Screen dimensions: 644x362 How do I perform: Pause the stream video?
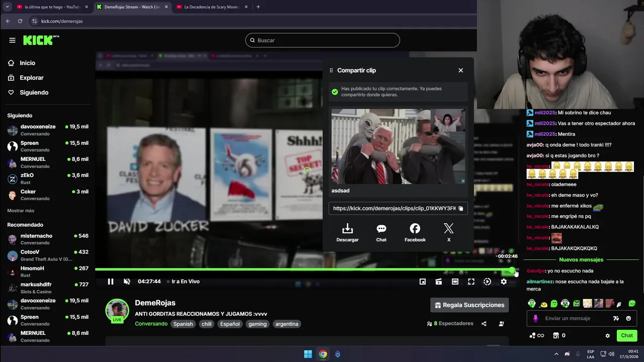tap(111, 282)
